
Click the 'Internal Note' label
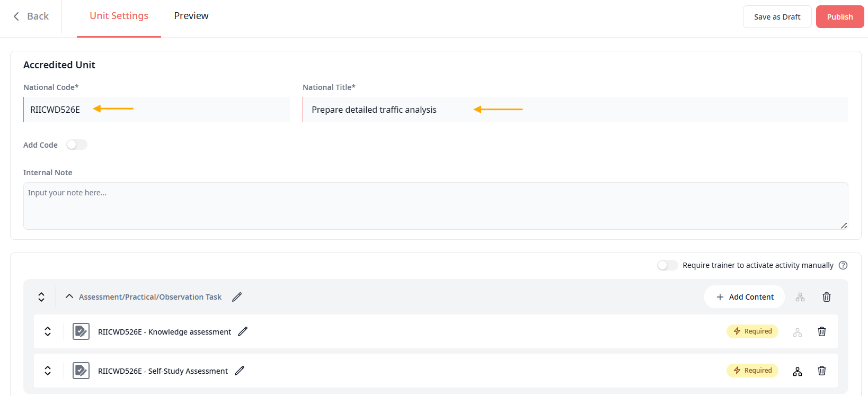click(x=48, y=173)
